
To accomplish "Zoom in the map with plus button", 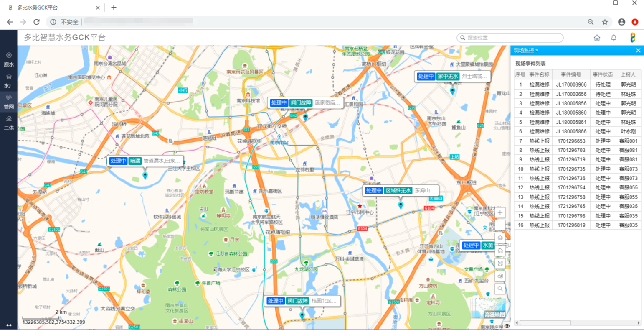I will tap(500, 212).
